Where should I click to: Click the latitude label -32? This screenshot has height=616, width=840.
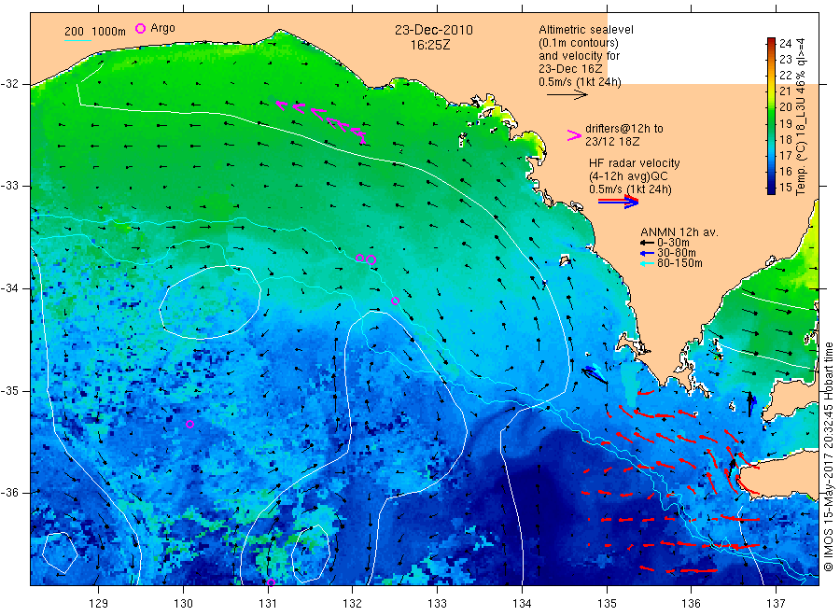pos(9,84)
